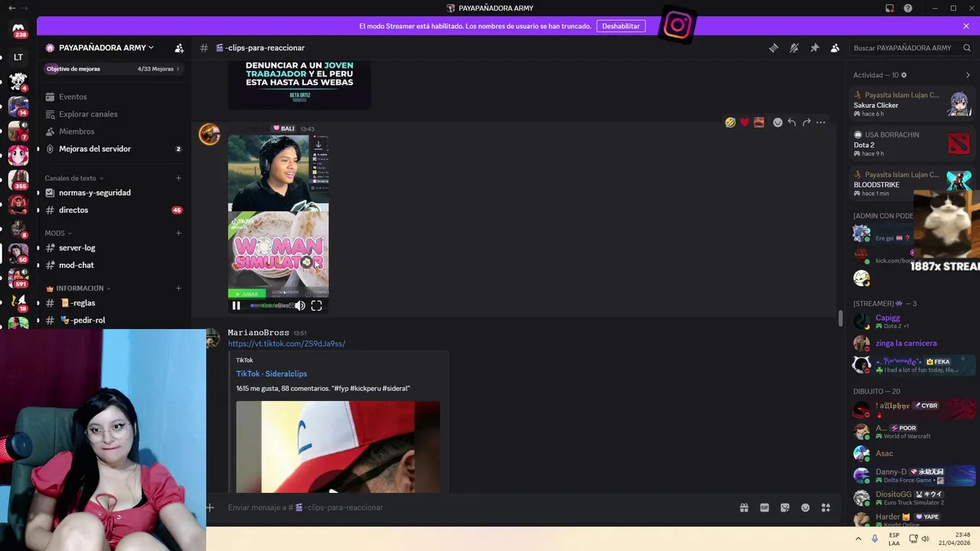Open Dota 2 activity card

click(913, 145)
